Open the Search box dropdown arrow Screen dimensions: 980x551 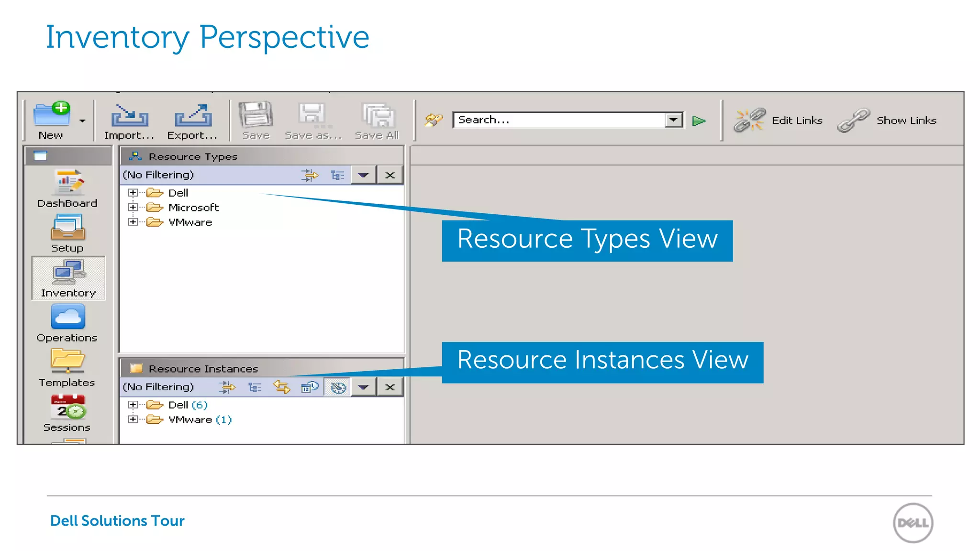click(674, 120)
